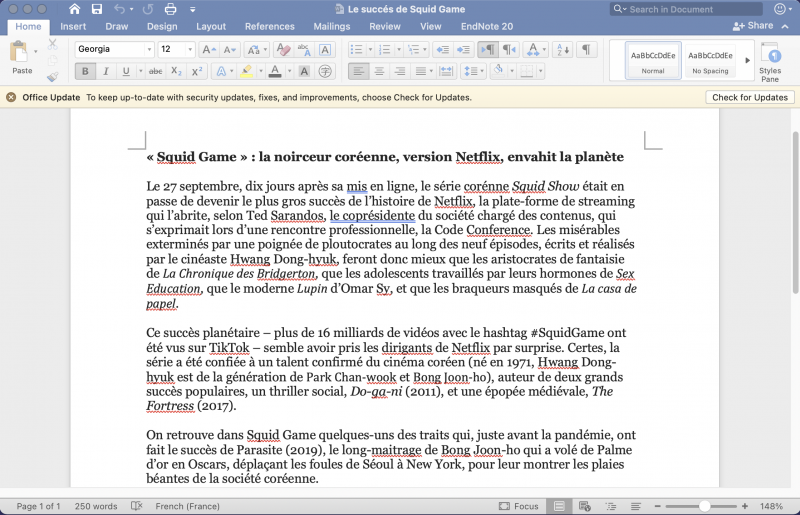
Task: Expand bullet list style dropdown arrow
Action: [x=370, y=50]
